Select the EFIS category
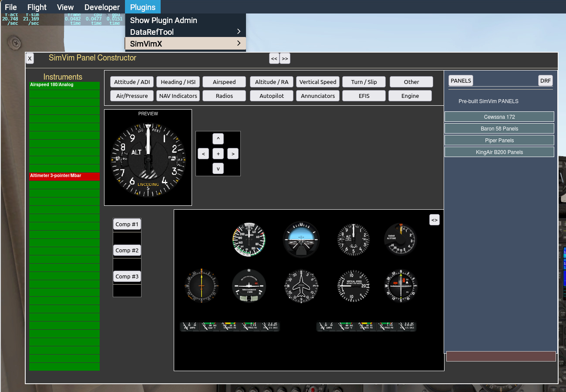This screenshot has width=566, height=392. coord(364,96)
